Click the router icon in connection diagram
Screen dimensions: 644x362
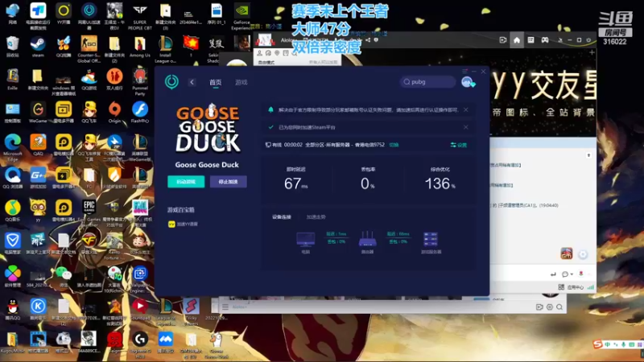(x=367, y=239)
